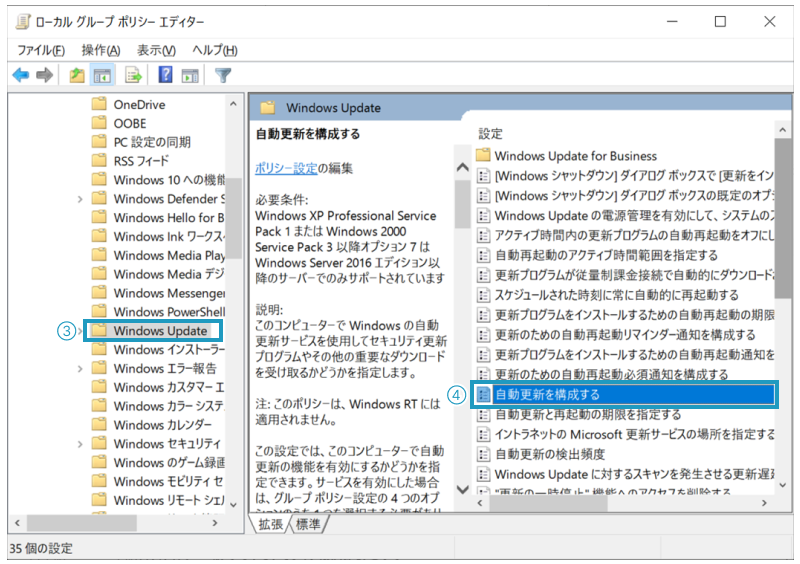This screenshot has width=800, height=564.
Task: Click the highlighted 自動更新を構成する policy icon
Action: click(x=483, y=394)
